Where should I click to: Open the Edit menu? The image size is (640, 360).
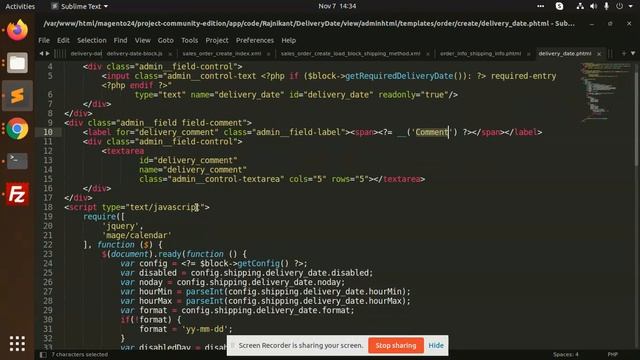click(x=63, y=40)
